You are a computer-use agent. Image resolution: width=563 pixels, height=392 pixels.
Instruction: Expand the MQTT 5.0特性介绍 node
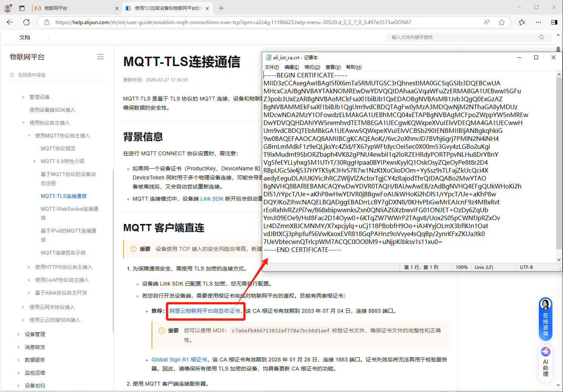[x=35, y=161]
